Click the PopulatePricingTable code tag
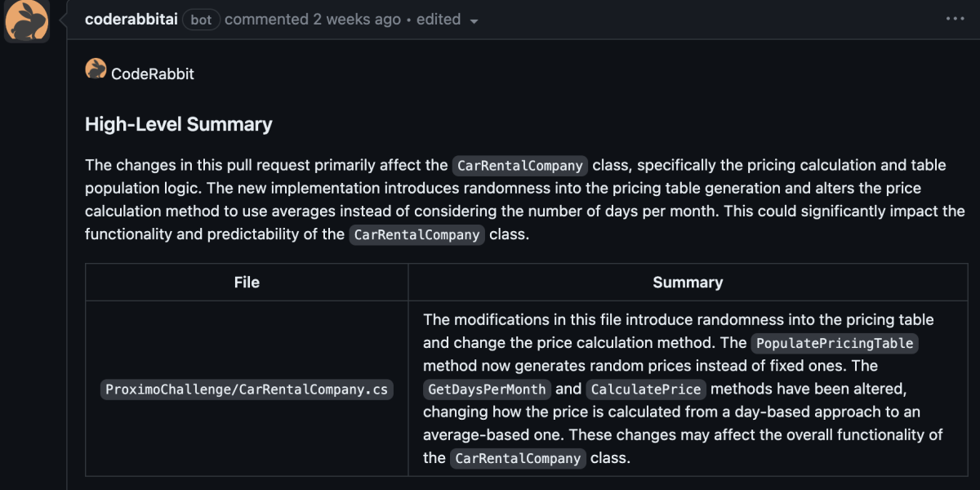Image resolution: width=980 pixels, height=490 pixels. 835,344
